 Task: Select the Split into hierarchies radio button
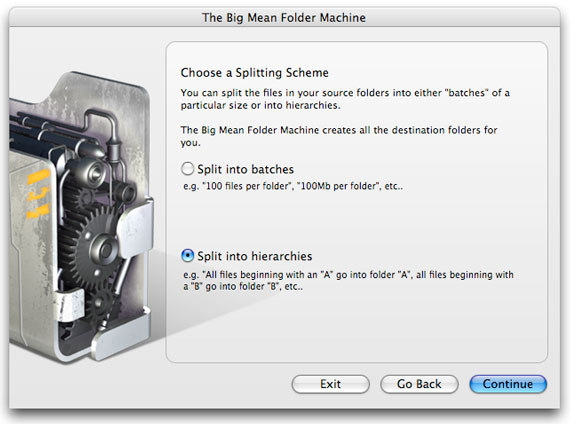pyautogui.click(x=188, y=256)
